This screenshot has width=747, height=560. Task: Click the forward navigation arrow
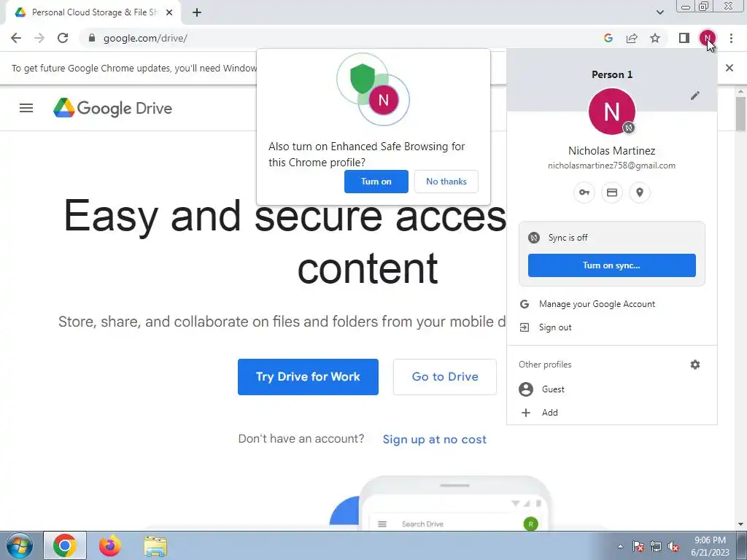[x=39, y=38]
